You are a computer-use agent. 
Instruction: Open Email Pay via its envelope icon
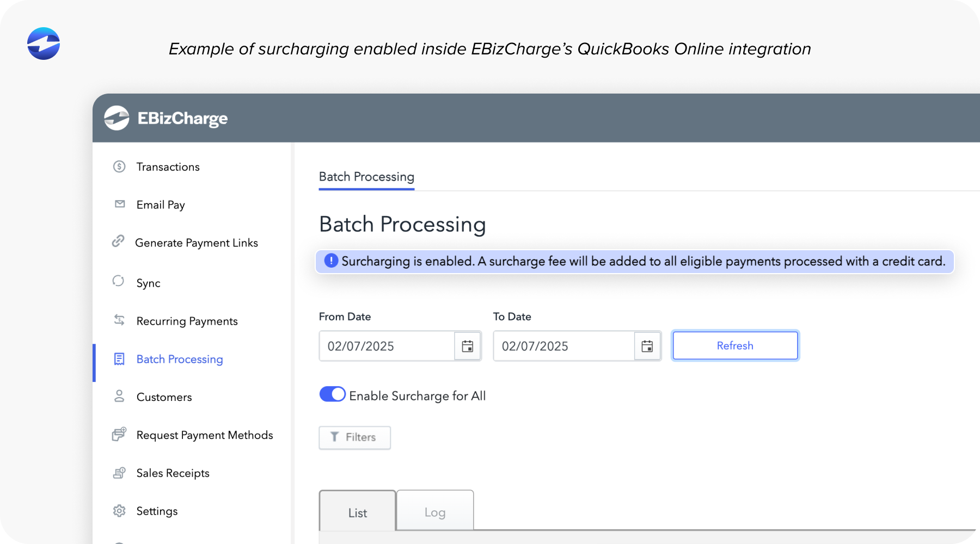tap(119, 205)
